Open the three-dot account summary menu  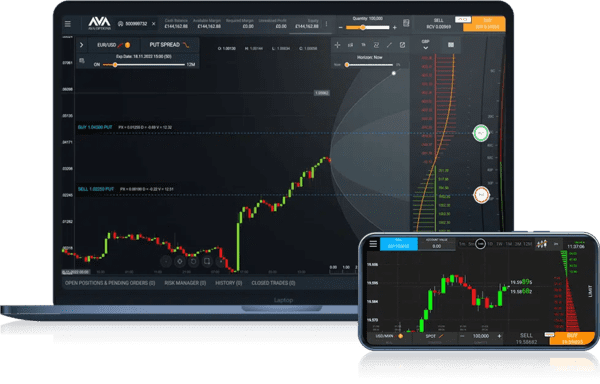pyautogui.click(x=326, y=24)
